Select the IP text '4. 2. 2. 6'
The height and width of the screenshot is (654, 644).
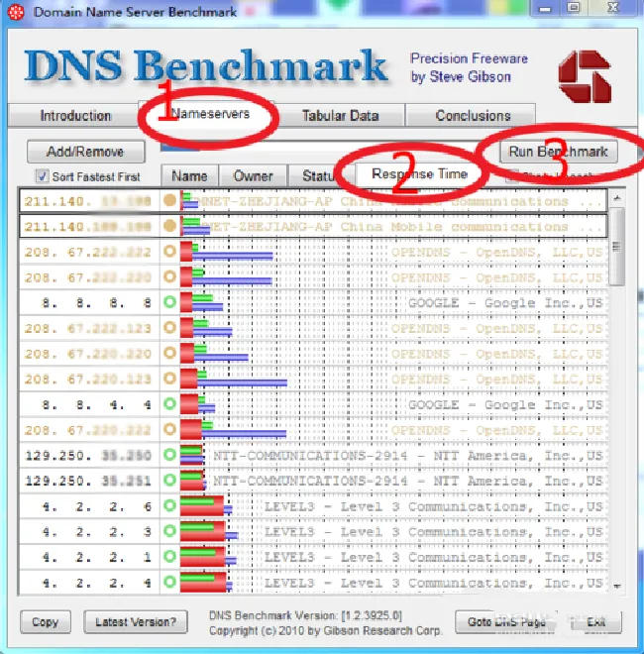pos(97,506)
